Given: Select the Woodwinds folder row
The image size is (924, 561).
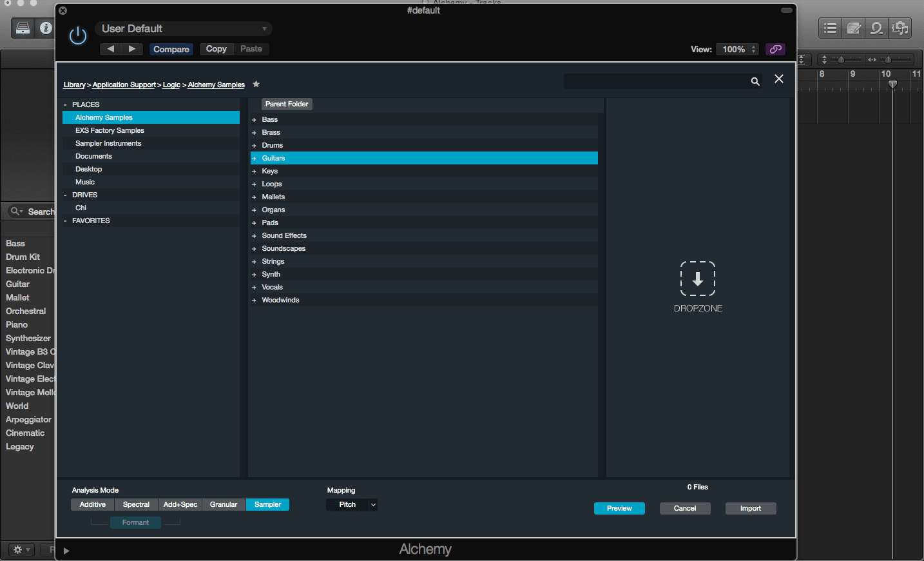Looking at the screenshot, I should [424, 300].
